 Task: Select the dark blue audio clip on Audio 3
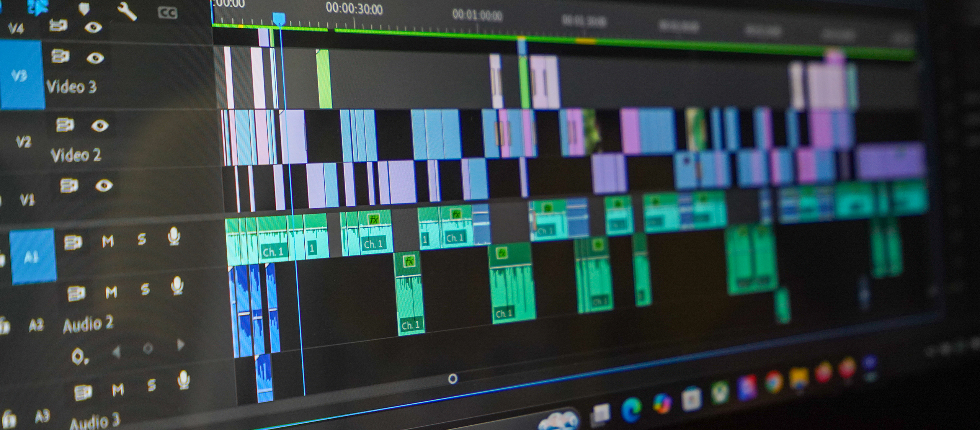pos(264,378)
